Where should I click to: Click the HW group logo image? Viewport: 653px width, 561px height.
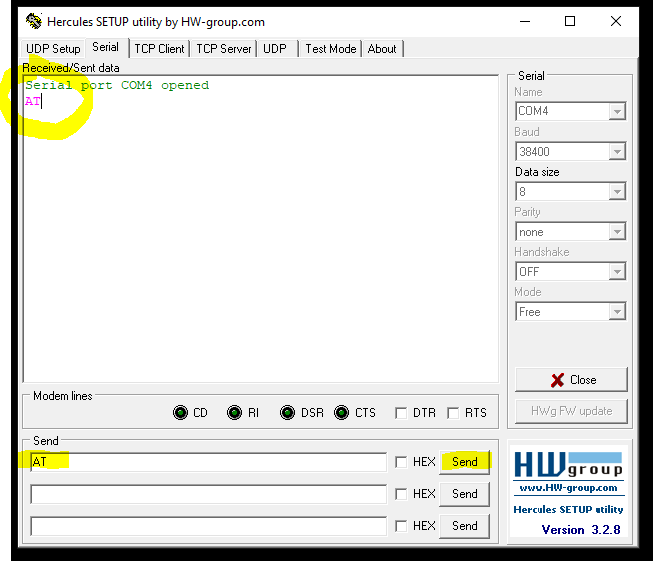pos(568,465)
